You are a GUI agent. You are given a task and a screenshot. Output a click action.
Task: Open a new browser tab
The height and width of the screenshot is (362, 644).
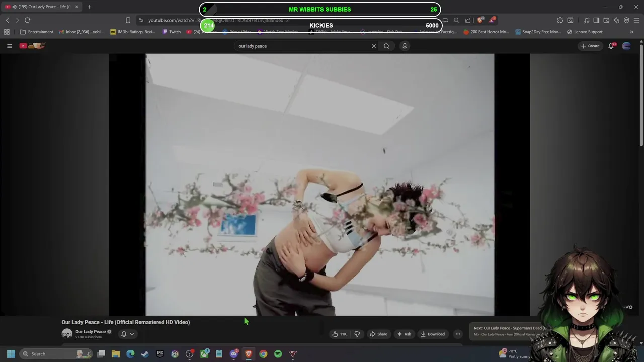[x=89, y=7]
